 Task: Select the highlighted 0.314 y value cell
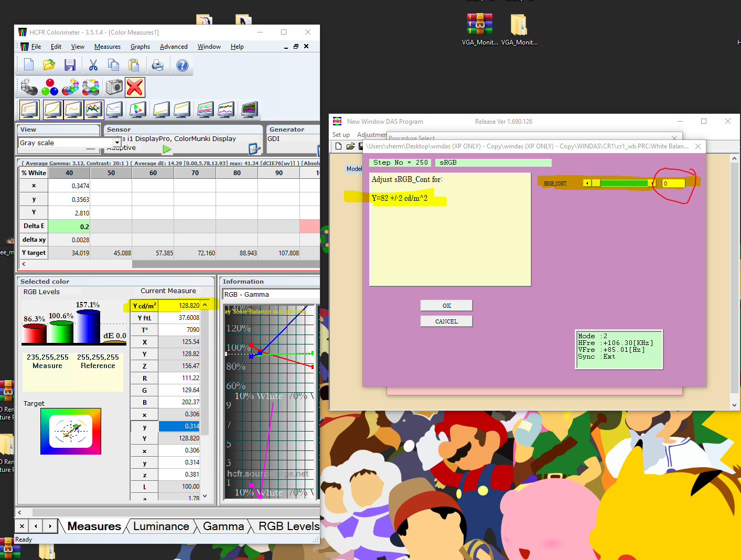coord(179,426)
